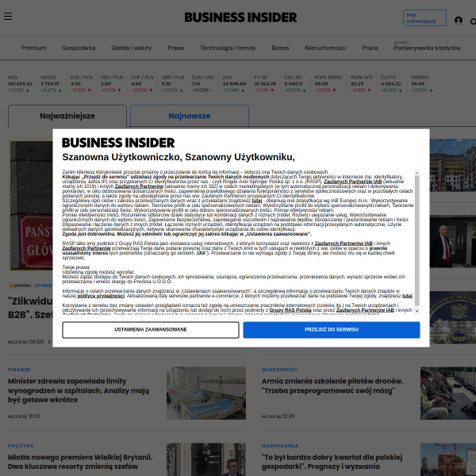The height and width of the screenshot is (476, 476).
Task: Click the apartment construction site thumbnail at top right
Action: coord(453,165)
